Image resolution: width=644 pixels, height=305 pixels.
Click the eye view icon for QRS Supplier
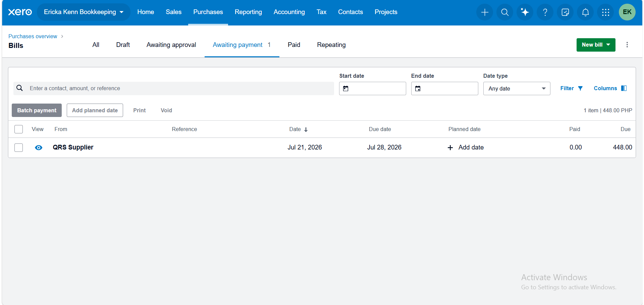(x=39, y=147)
